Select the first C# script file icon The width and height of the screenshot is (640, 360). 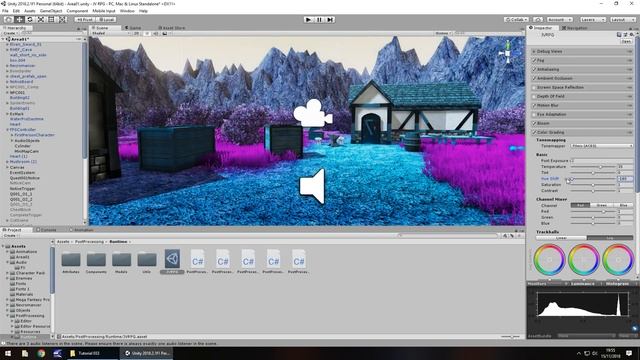[x=198, y=259]
